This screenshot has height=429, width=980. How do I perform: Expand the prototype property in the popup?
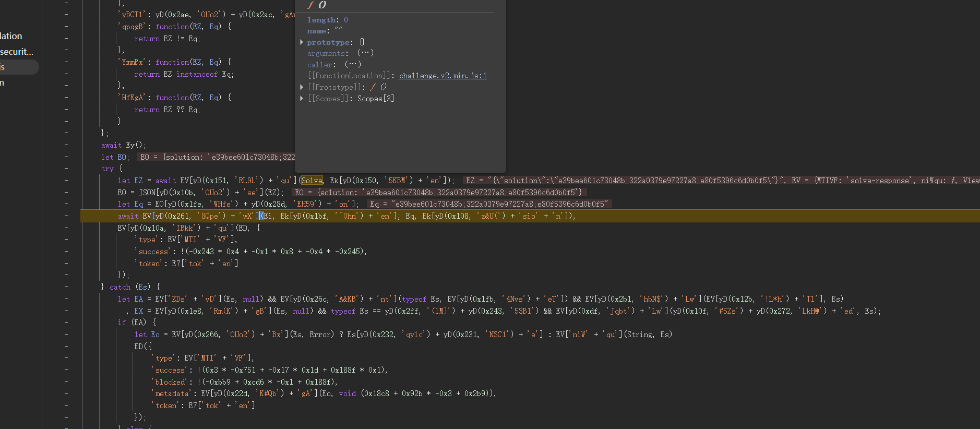click(x=302, y=42)
